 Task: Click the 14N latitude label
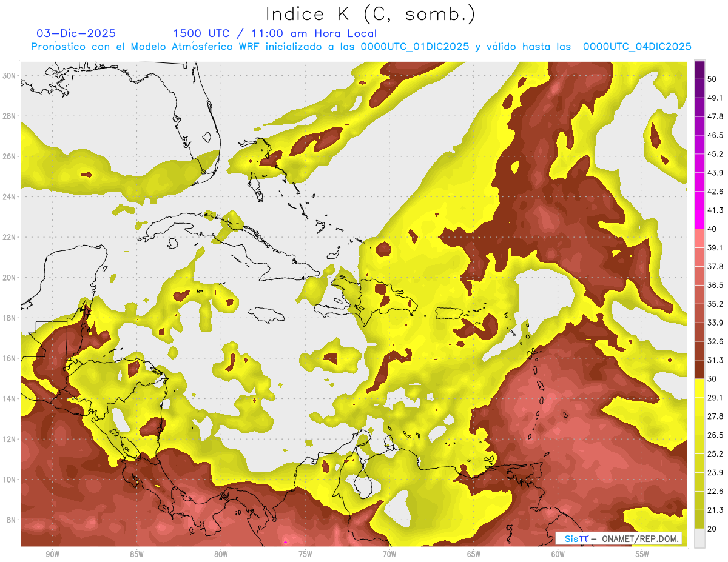click(x=10, y=398)
